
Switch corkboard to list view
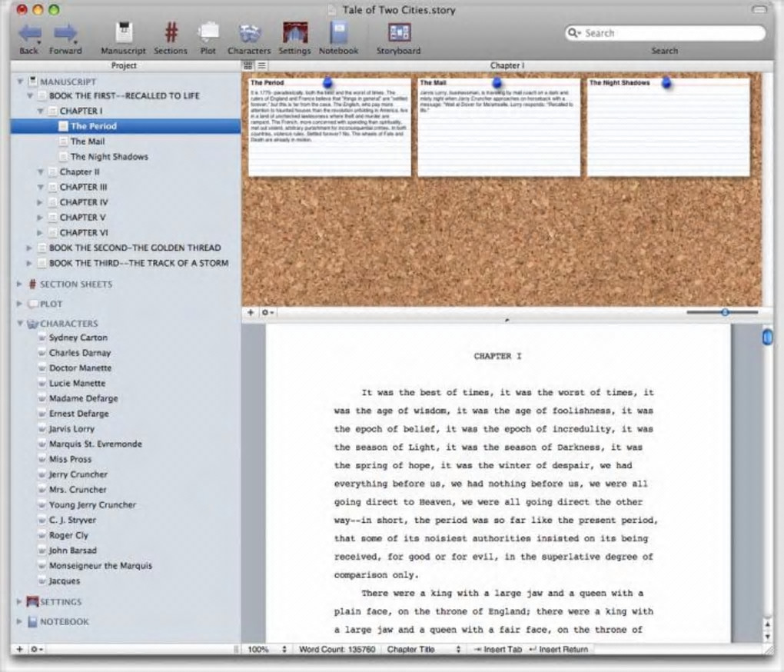pos(261,66)
